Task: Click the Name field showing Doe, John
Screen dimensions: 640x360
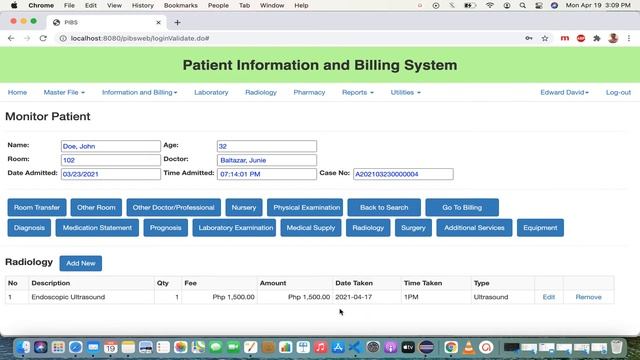Action: (x=111, y=146)
